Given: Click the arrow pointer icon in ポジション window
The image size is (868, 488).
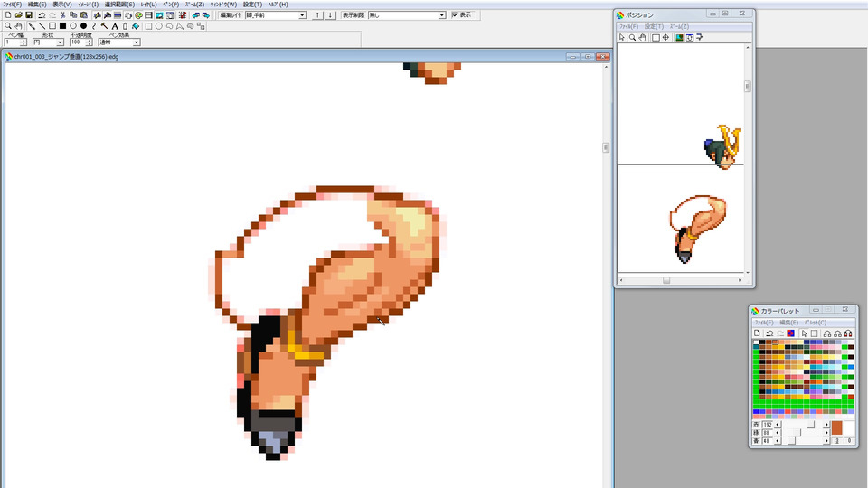Looking at the screenshot, I should coord(622,38).
